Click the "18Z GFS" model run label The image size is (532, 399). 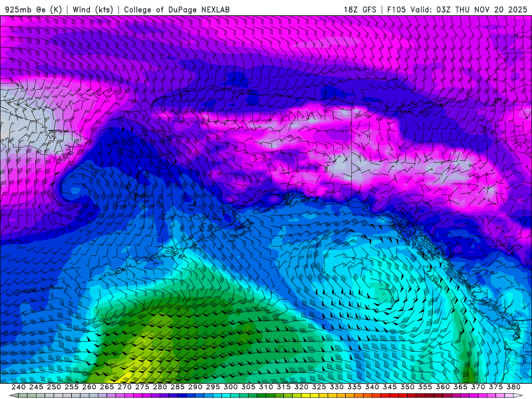pyautogui.click(x=360, y=9)
